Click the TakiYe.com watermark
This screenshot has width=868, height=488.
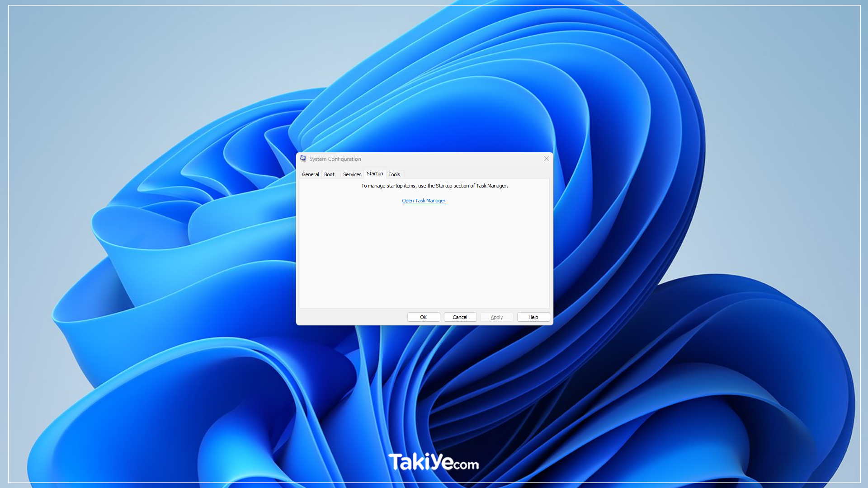pos(434,462)
